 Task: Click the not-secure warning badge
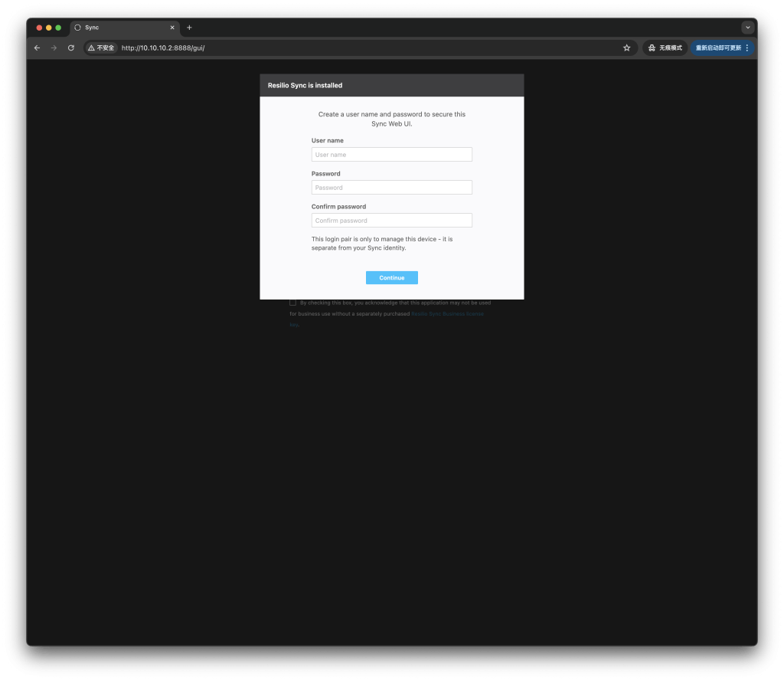(x=101, y=48)
